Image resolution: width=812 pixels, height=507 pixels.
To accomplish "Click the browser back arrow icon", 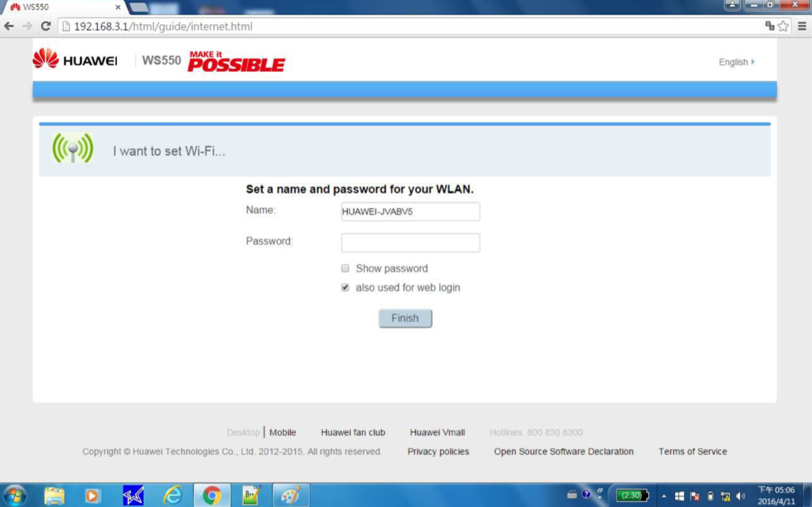I will click(9, 26).
